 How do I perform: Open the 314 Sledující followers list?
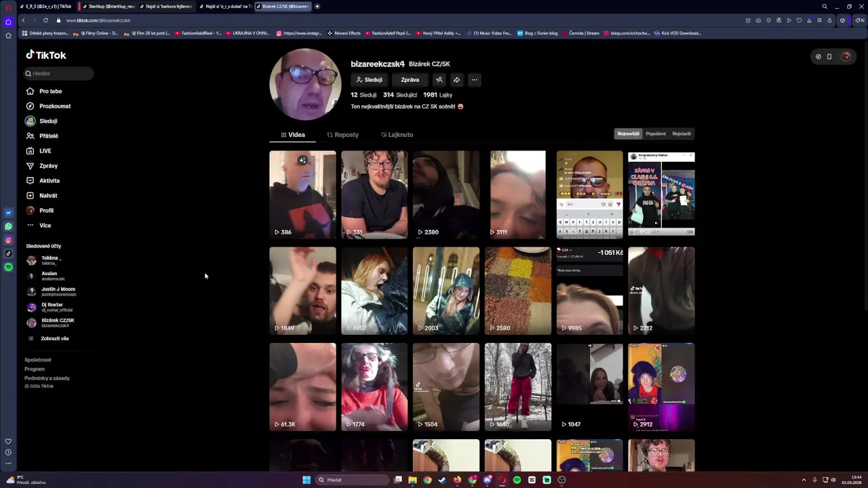[x=400, y=95]
